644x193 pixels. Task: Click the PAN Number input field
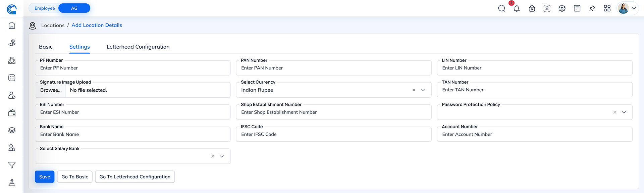tap(333, 68)
